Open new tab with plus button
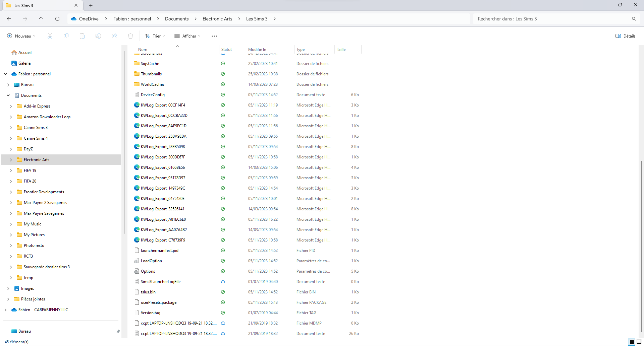 91,5
